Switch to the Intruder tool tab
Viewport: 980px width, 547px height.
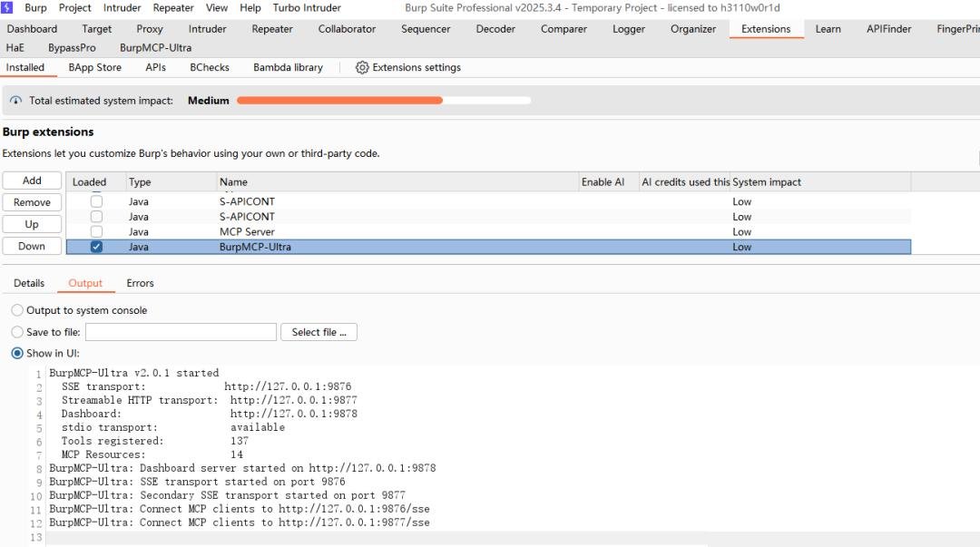click(x=208, y=29)
